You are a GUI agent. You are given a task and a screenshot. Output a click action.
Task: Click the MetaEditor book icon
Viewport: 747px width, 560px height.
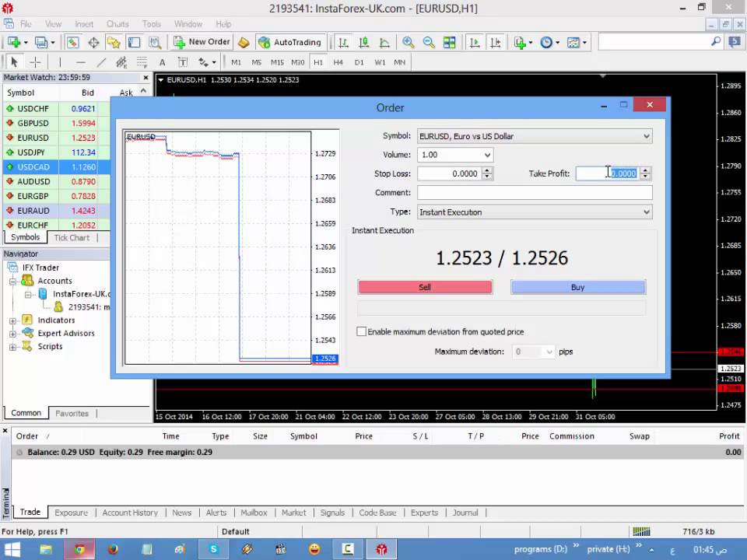pyautogui.click(x=244, y=42)
